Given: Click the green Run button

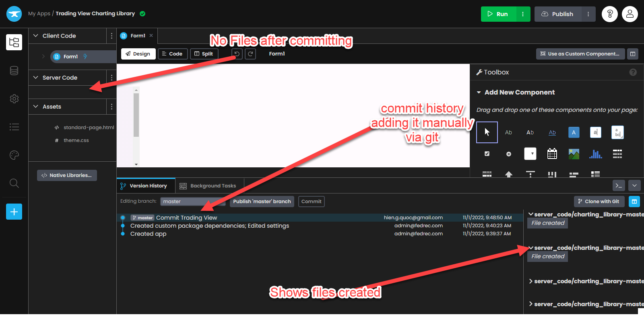Looking at the screenshot, I should 498,14.
